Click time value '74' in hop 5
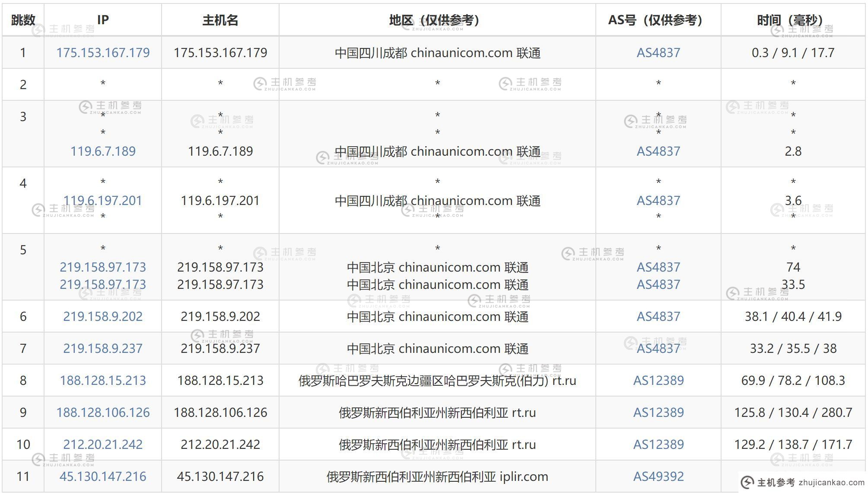The width and height of the screenshot is (868, 493). [793, 267]
